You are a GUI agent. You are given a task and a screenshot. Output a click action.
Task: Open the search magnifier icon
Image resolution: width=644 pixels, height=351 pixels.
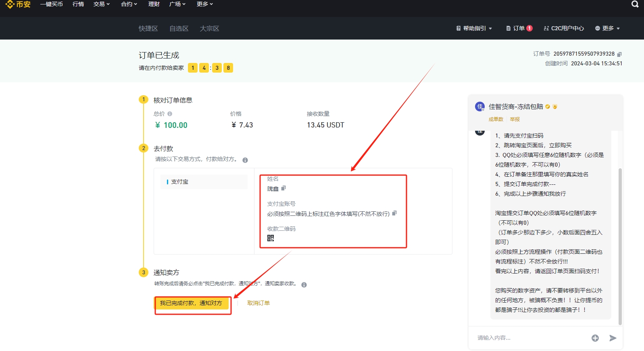tap(635, 4)
